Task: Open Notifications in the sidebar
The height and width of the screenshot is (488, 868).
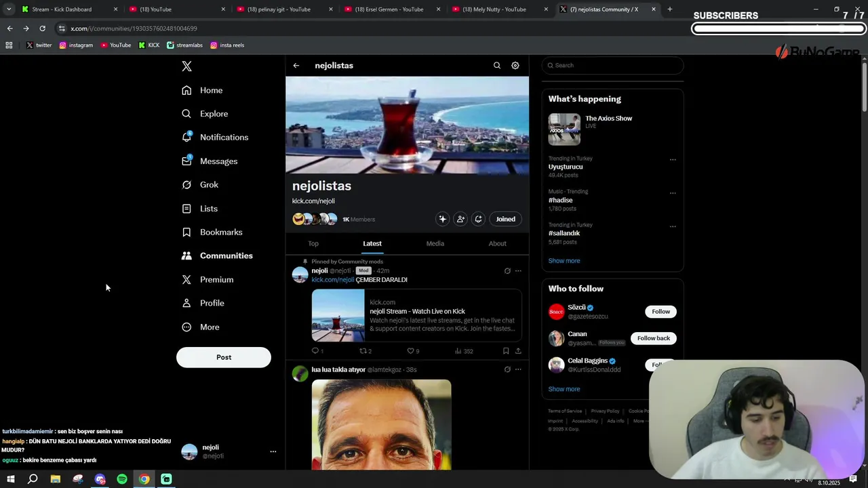Action: [215, 137]
